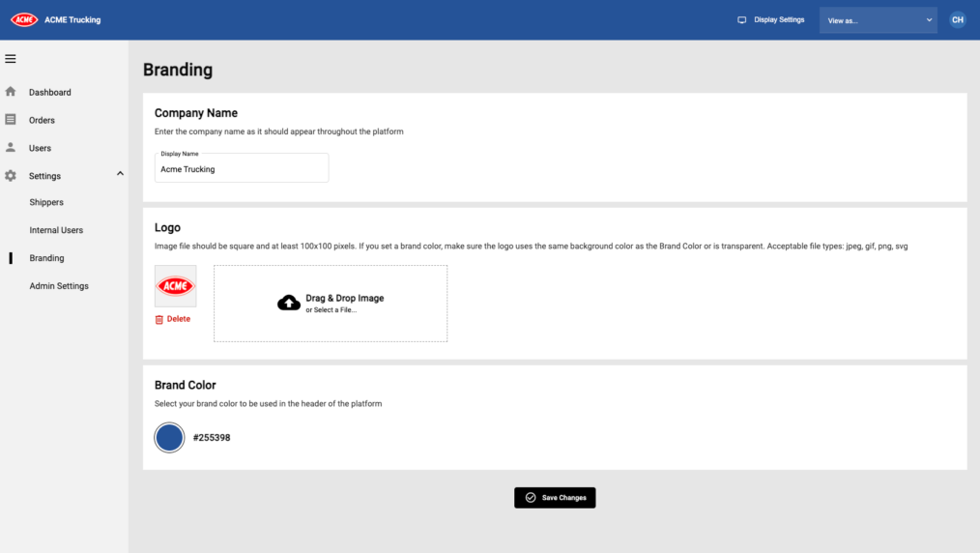Click the cloud upload icon
The height and width of the screenshot is (553, 980).
tap(289, 303)
